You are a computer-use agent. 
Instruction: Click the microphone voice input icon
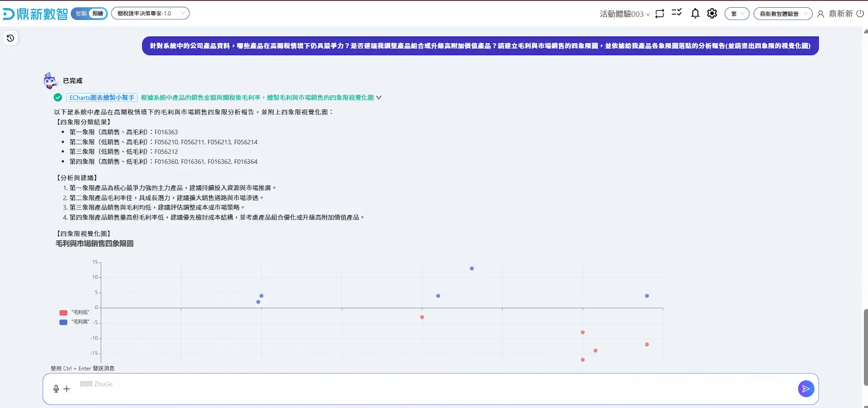56,389
